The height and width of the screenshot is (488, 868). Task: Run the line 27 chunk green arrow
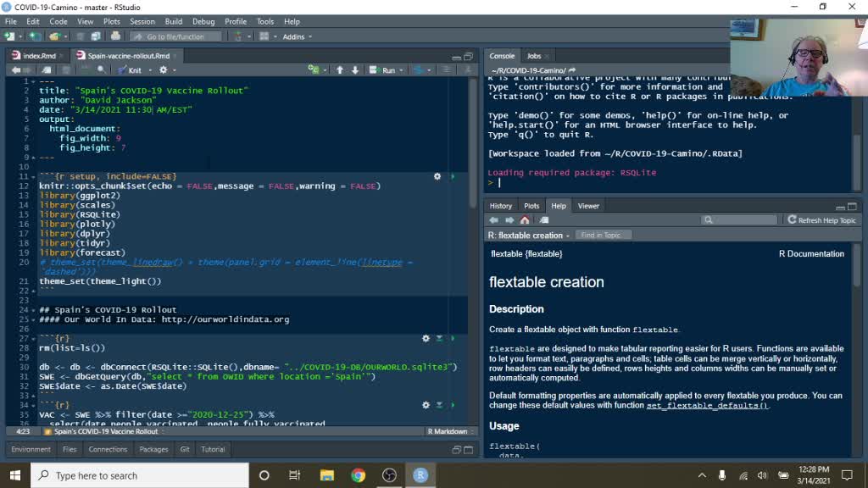pos(453,338)
